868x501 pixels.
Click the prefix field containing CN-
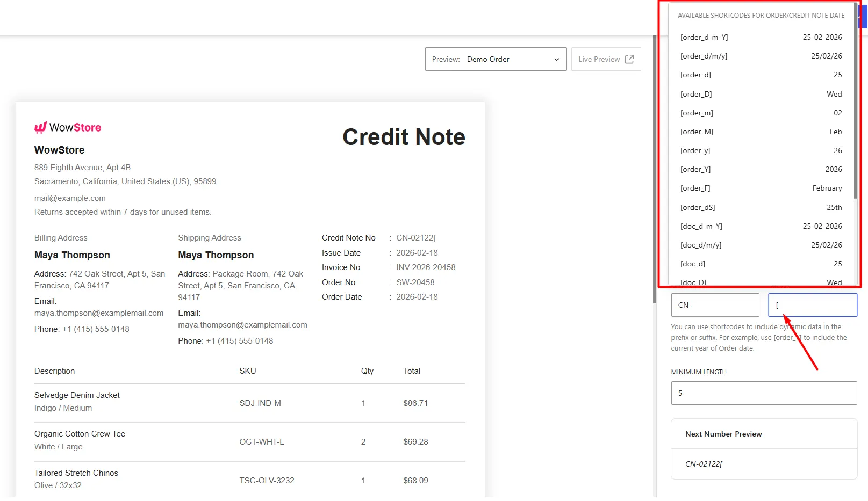tap(715, 305)
